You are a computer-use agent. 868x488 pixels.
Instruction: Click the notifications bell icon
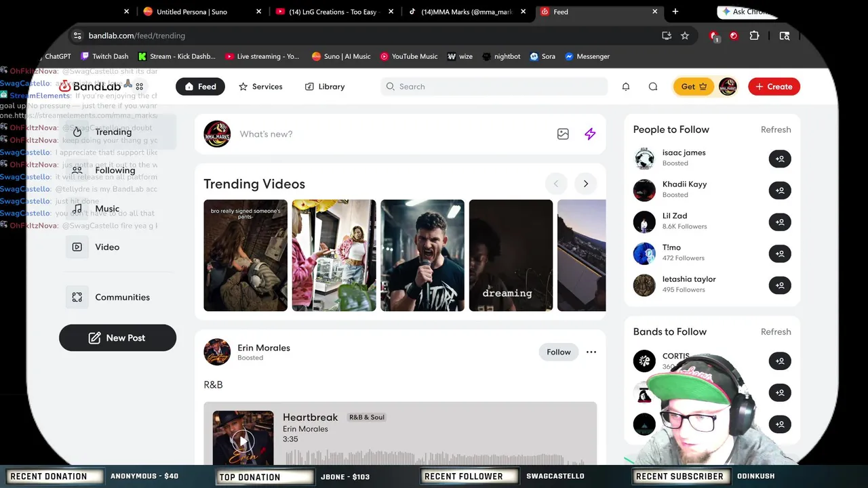(x=626, y=87)
